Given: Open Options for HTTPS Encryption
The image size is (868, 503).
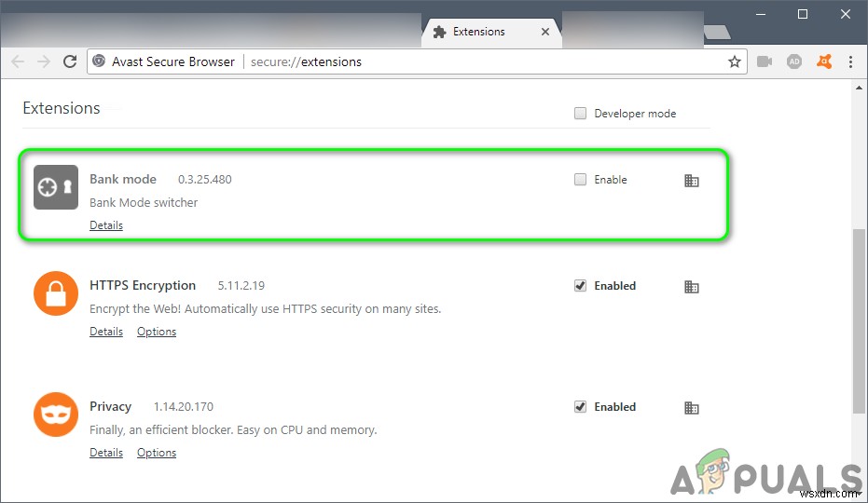Looking at the screenshot, I should click(x=157, y=332).
